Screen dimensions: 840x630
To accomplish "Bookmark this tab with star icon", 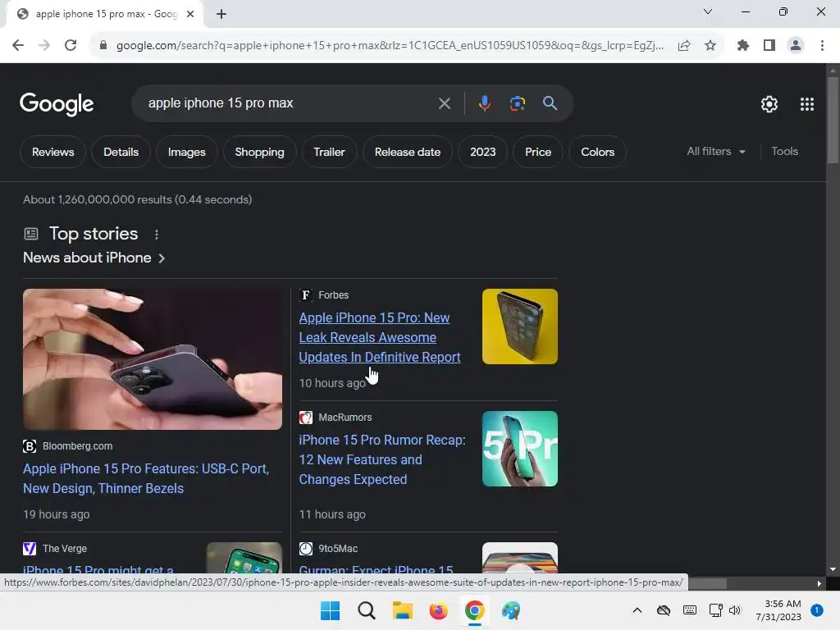I will click(x=710, y=46).
